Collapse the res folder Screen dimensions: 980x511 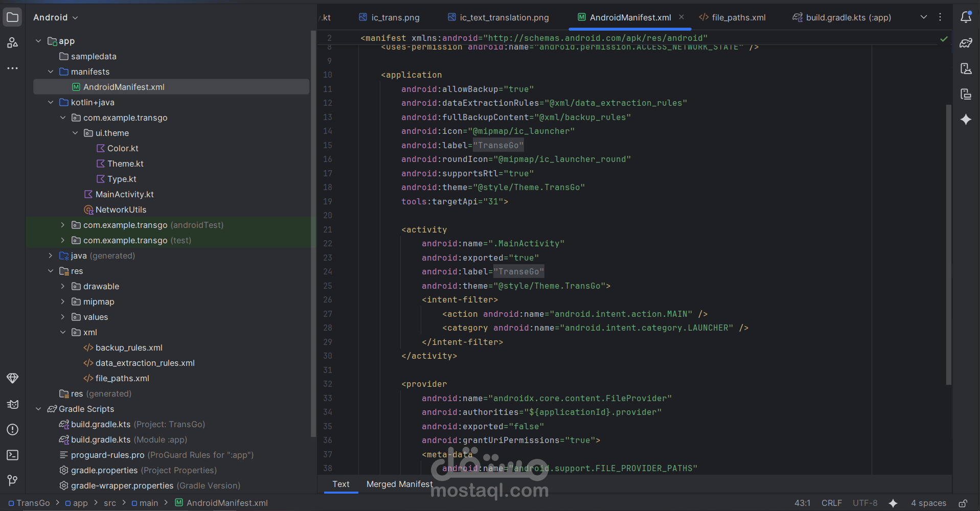[x=51, y=271]
